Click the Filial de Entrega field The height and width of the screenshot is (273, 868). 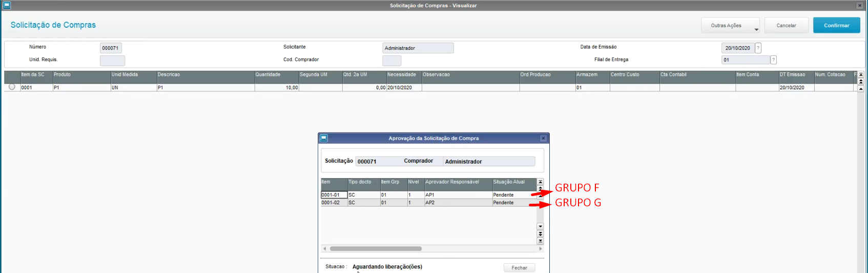coord(746,60)
